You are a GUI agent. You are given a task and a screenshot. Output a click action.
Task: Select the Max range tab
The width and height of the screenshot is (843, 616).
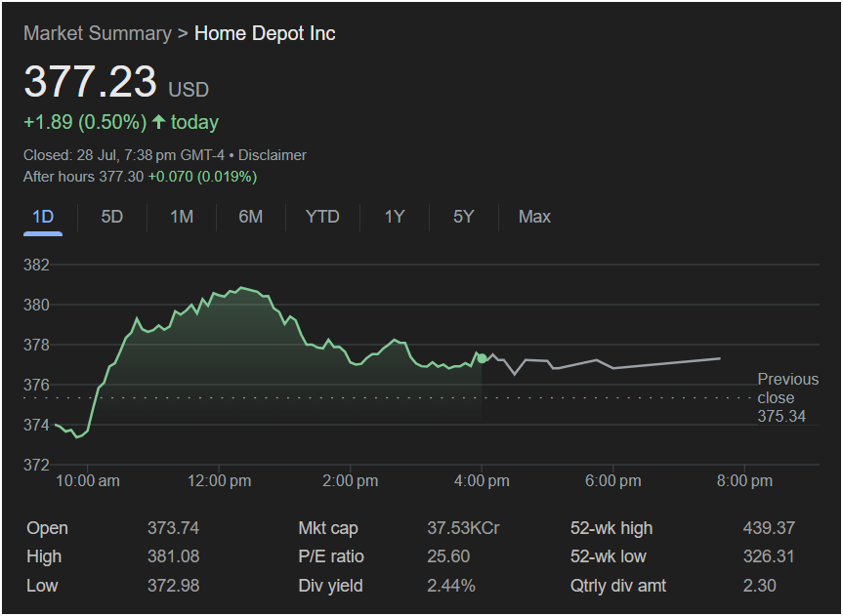pos(534,217)
